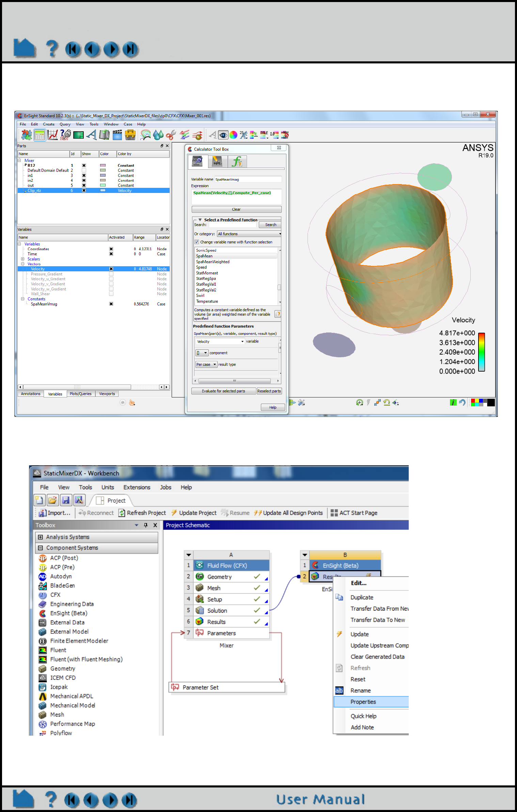Click the legend TITLE icon in EnSight toolbar
This screenshot has width=517, height=812.
(264, 135)
